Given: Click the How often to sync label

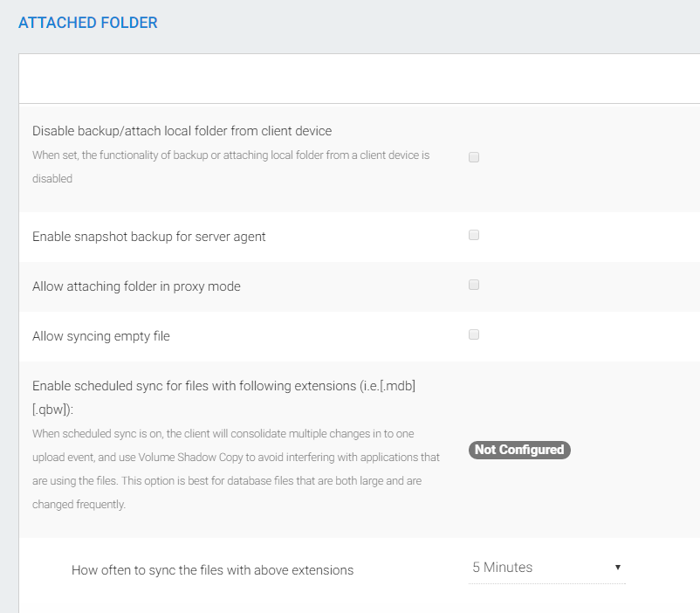Looking at the screenshot, I should click(x=212, y=570).
